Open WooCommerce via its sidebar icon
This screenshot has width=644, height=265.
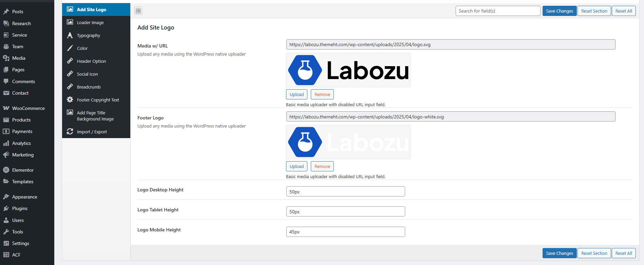click(x=6, y=108)
